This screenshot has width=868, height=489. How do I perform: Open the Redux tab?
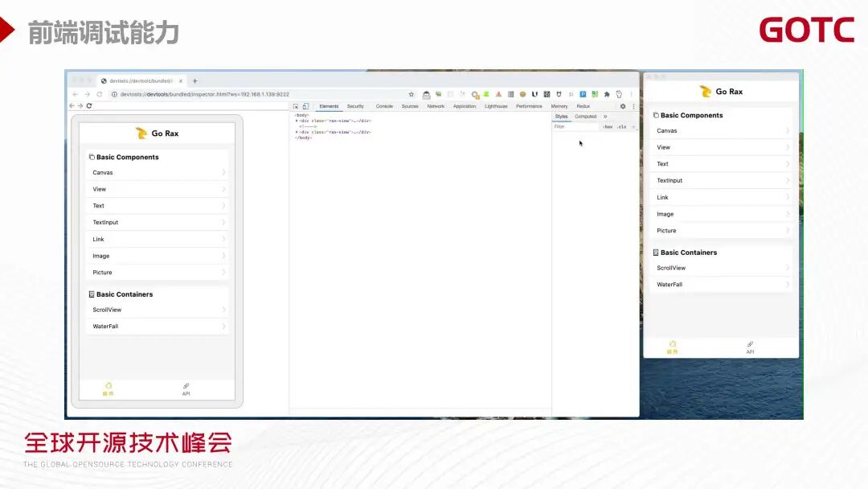coord(583,106)
